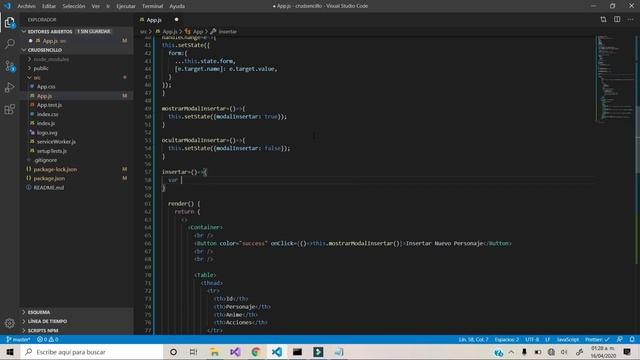Open the green arrow app on taskbar
The height and width of the screenshot is (360, 640).
click(318, 352)
